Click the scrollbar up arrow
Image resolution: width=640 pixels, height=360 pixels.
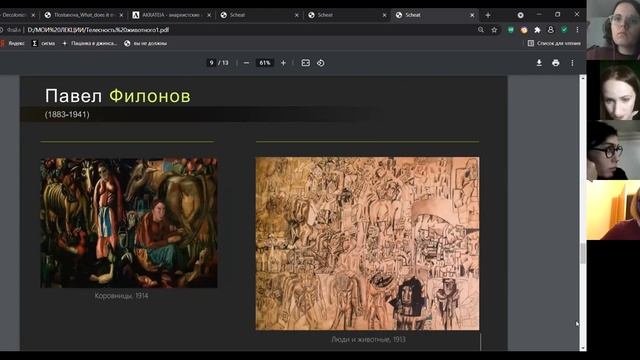[x=583, y=78]
